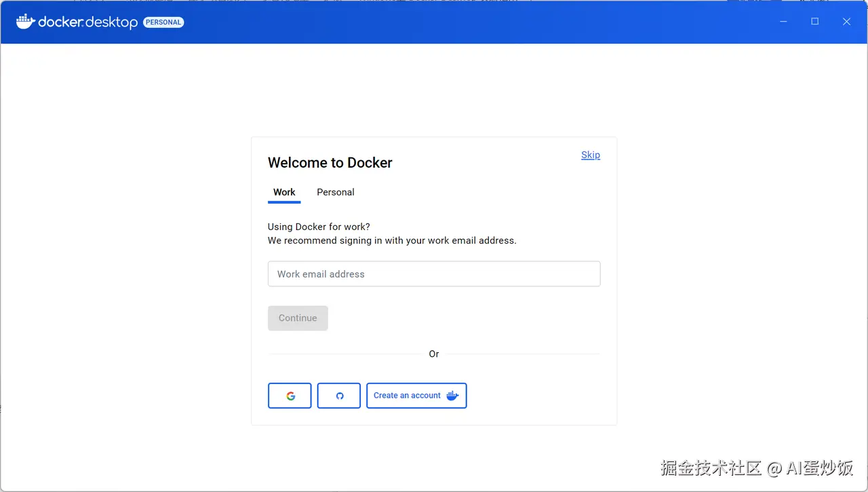868x492 pixels.
Task: Click the PERSONAL plan badge
Action: click(163, 22)
